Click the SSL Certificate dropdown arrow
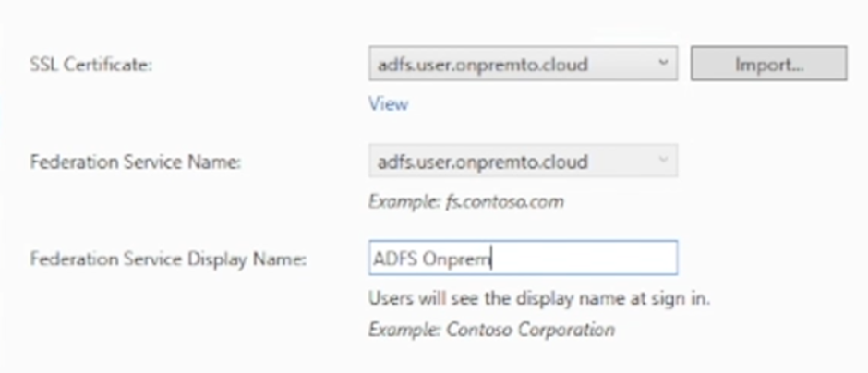This screenshot has height=373, width=868. pyautogui.click(x=663, y=63)
